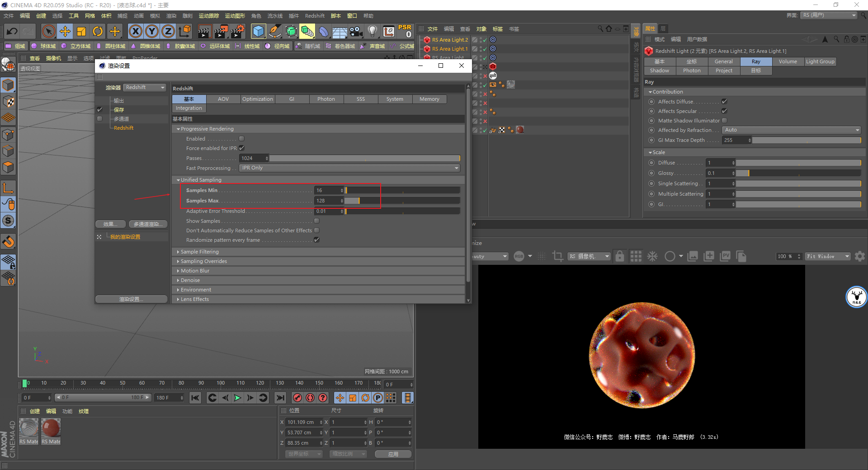868x470 pixels.
Task: Adjust the Glossy scale slider
Action: 798,173
